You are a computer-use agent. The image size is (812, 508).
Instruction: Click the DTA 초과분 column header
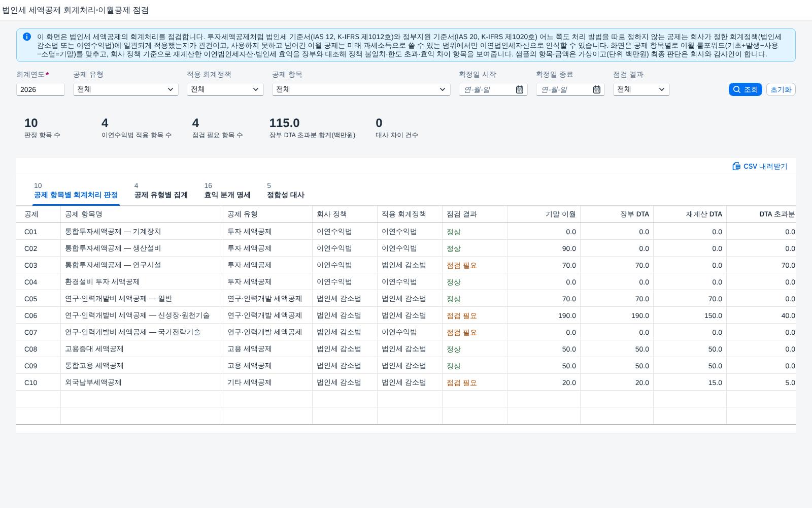point(761,214)
